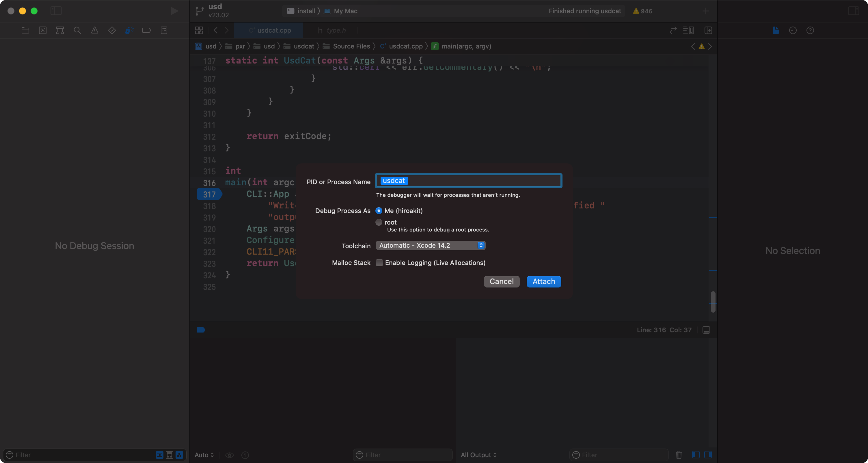Open the Toolchain dropdown

tap(430, 245)
